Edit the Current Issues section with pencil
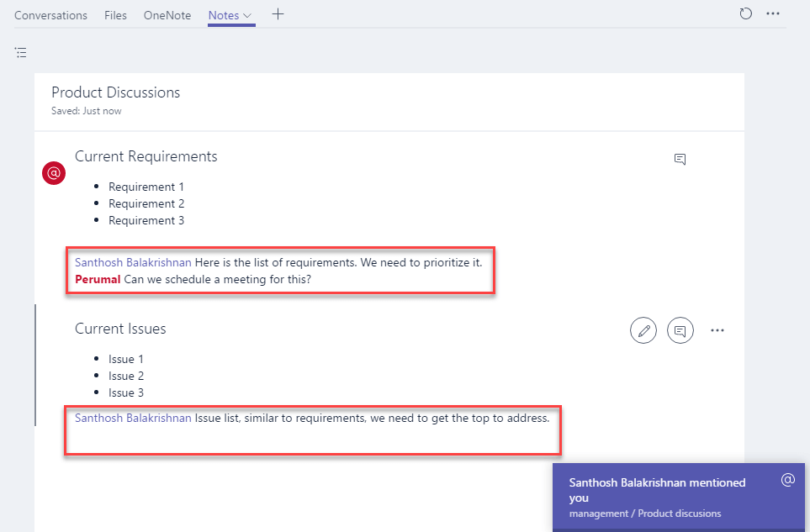Screen dimensions: 810x532 (643, 330)
